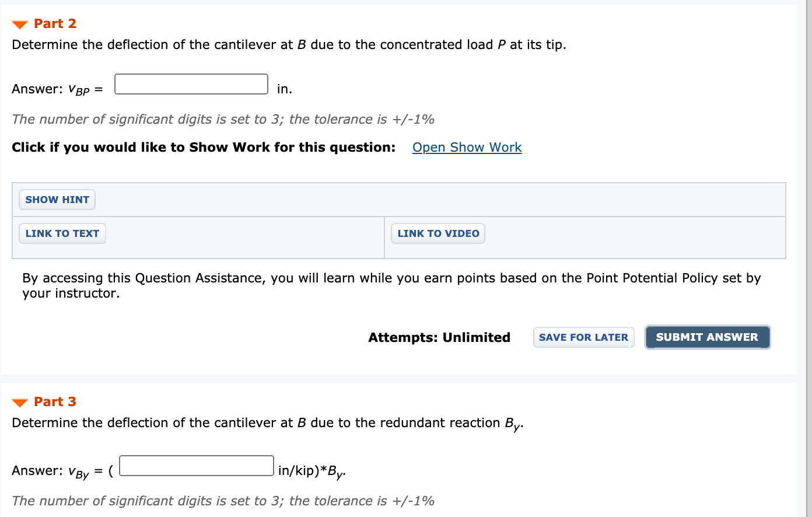Open the LINK TO TEXT resource

62,233
